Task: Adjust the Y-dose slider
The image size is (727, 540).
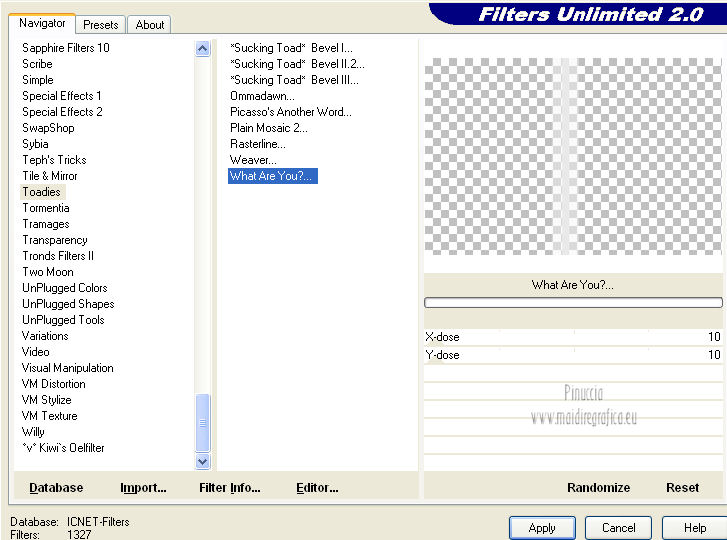Action: tap(573, 355)
